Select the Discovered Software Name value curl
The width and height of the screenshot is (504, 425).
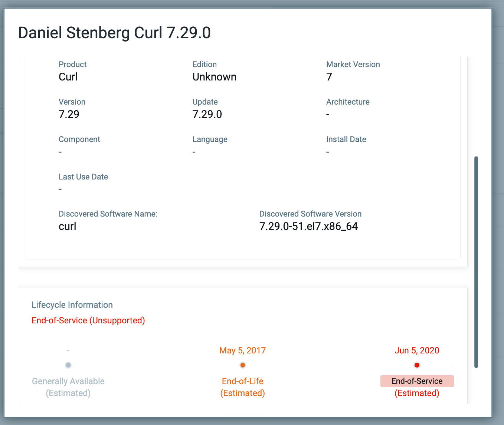[x=67, y=226]
